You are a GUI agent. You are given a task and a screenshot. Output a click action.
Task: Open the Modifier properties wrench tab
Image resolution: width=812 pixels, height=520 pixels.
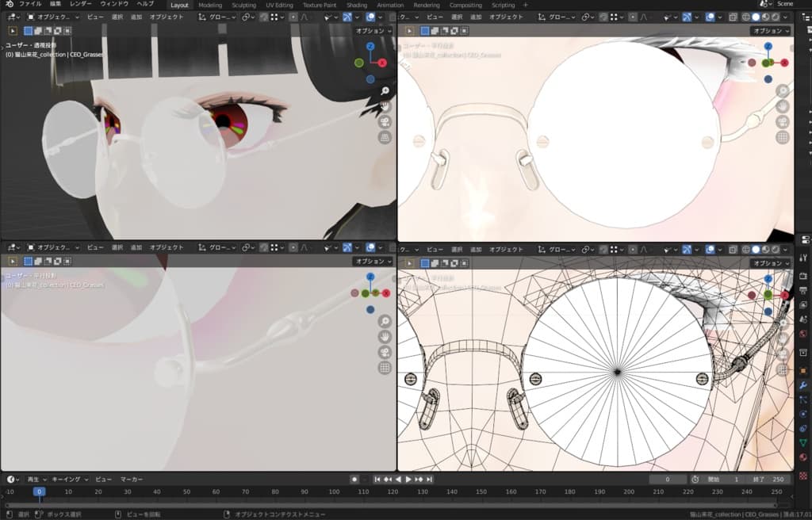coord(803,384)
